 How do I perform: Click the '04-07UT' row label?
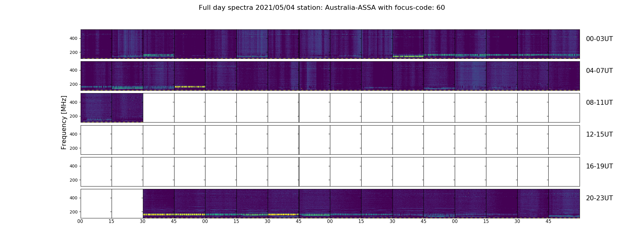tap(599, 71)
